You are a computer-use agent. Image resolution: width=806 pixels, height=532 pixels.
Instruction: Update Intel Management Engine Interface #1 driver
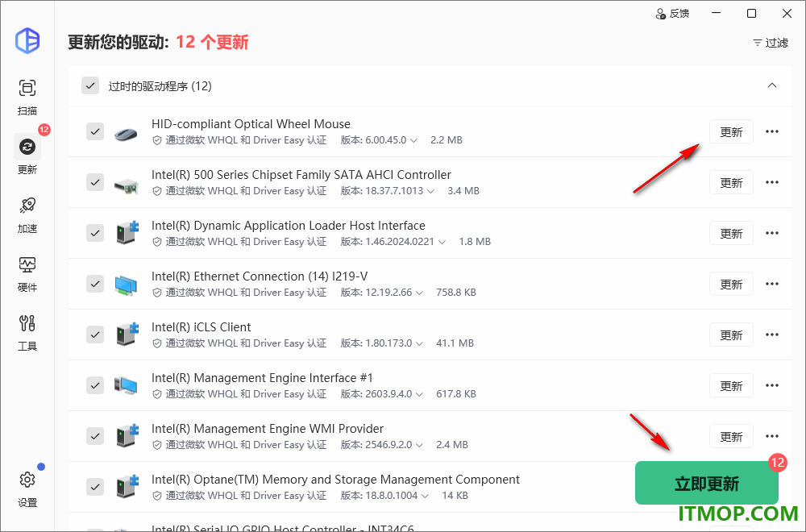[x=731, y=385]
